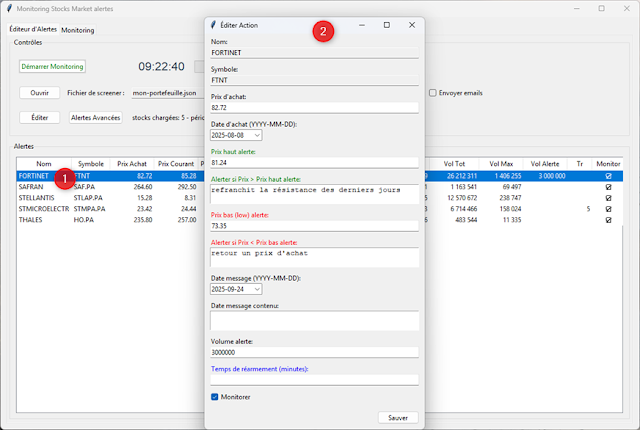Switch to the Monitoring tab
The image size is (640, 430).
click(x=78, y=30)
